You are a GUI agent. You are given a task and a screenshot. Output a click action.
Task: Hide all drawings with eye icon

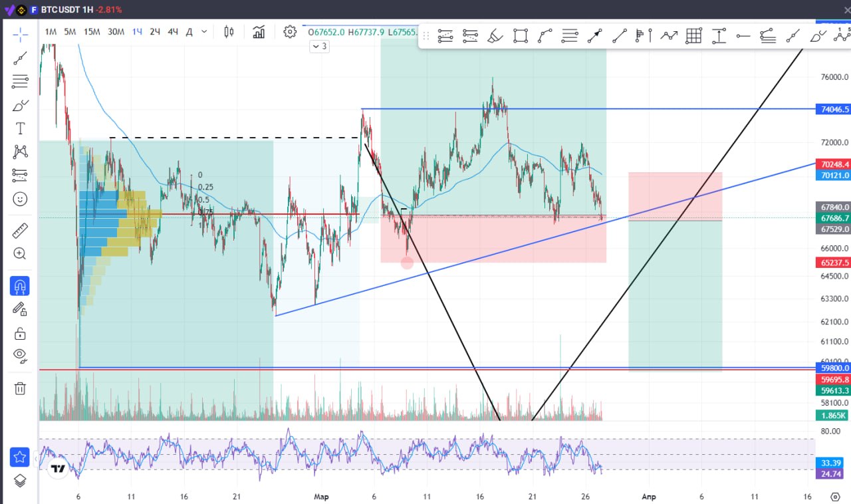(x=20, y=355)
